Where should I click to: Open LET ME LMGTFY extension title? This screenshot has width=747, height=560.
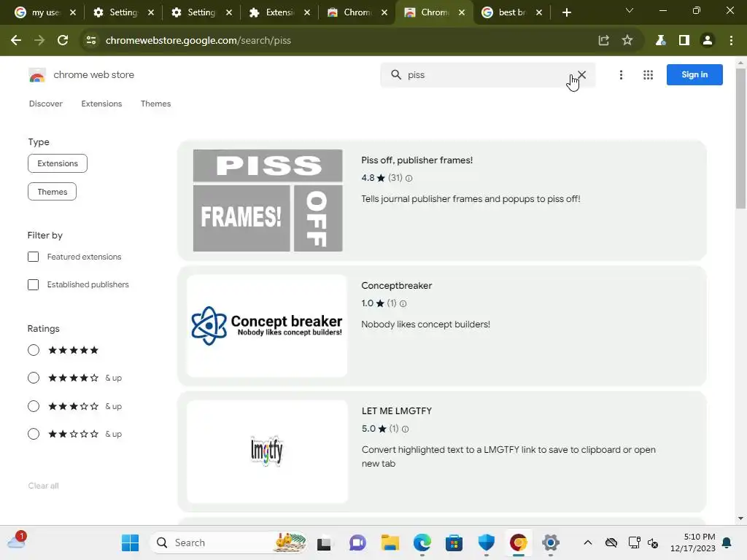point(396,411)
